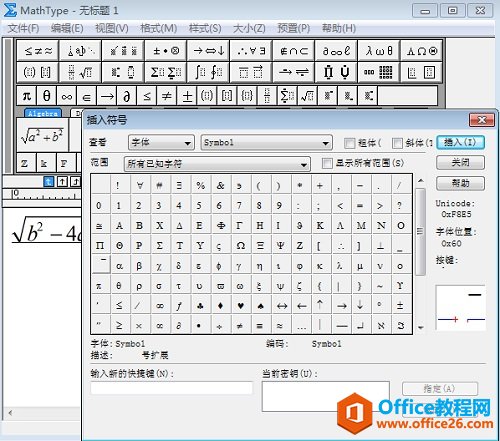Screen dimensions: 500x441
Task: Open the labeled arrow templates palette
Action: point(294,72)
